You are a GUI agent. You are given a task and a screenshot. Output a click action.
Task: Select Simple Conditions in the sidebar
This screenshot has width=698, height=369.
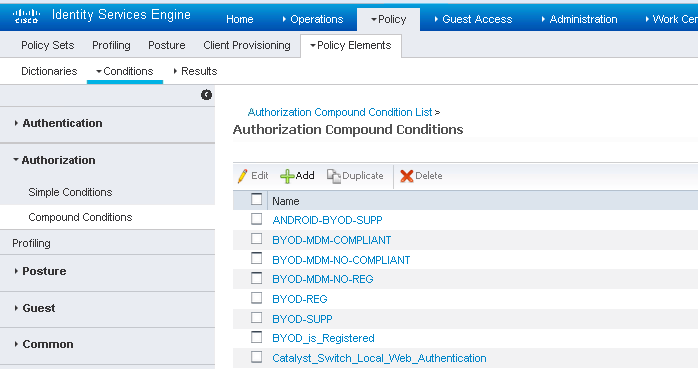[x=70, y=192]
